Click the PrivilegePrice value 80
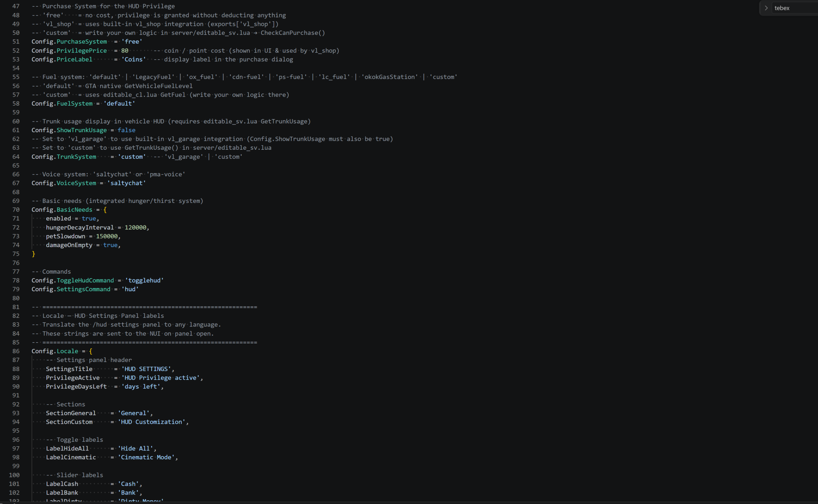Screen dimensions: 818x504 point(125,50)
